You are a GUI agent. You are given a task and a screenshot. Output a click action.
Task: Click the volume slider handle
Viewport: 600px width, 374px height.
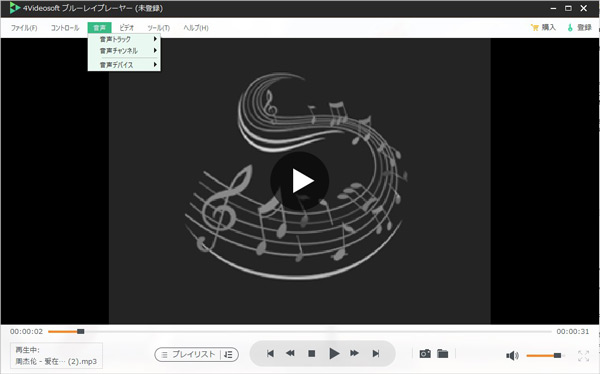point(558,356)
